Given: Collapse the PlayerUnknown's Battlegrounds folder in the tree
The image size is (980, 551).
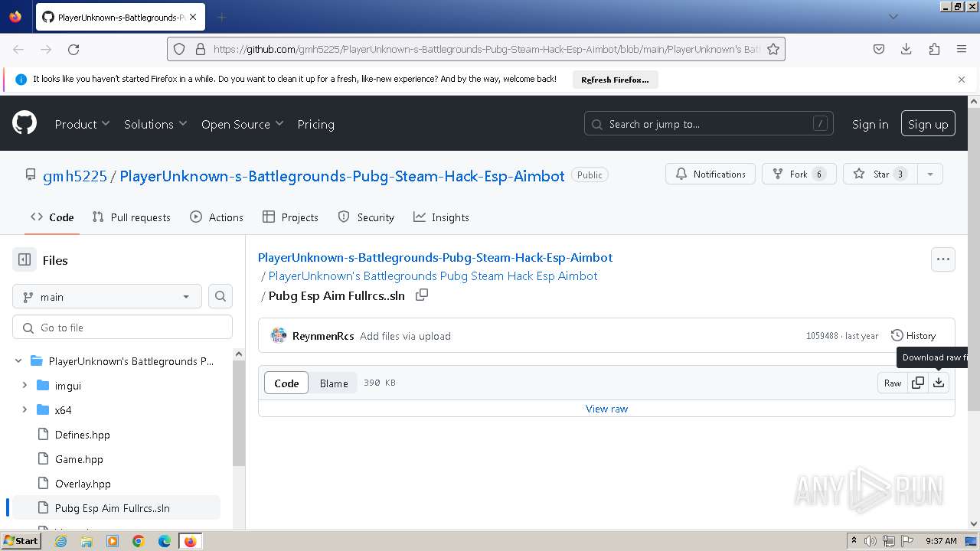Looking at the screenshot, I should click(18, 361).
